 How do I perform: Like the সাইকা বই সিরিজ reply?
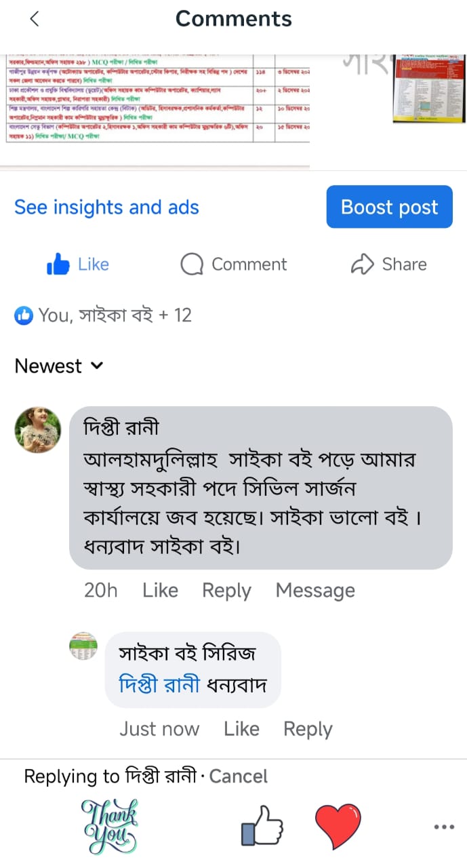(241, 728)
